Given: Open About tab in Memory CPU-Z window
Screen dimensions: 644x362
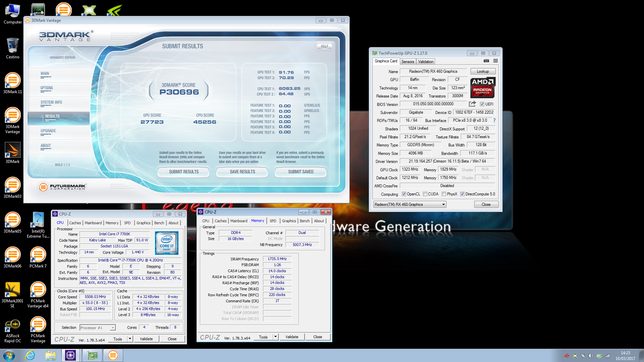Looking at the screenshot, I should pos(319,221).
